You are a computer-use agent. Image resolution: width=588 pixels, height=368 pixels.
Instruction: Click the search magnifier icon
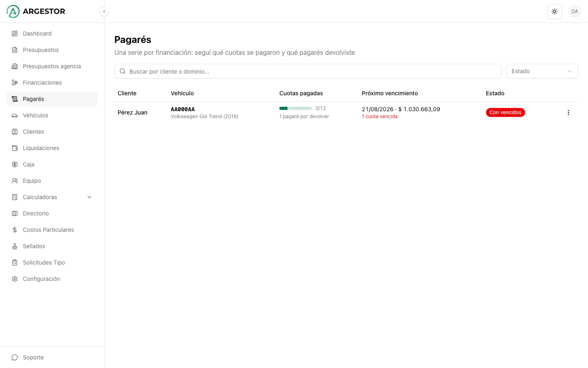coord(122,71)
